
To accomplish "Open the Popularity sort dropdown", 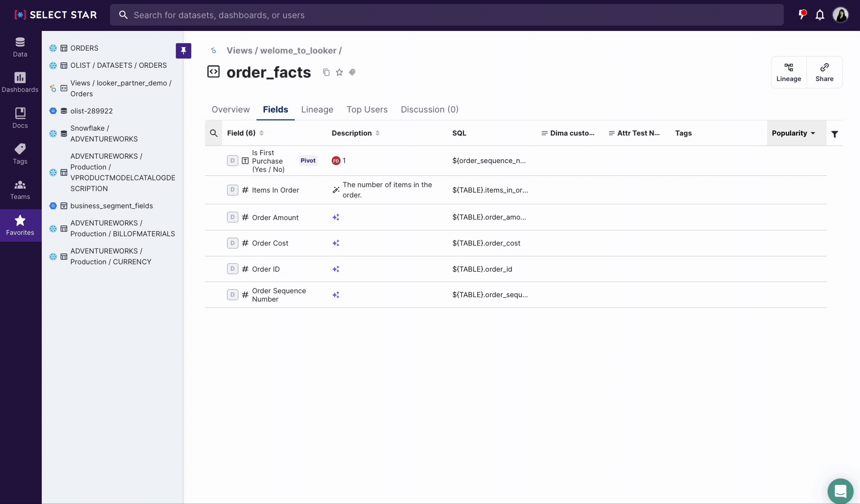I will click(x=793, y=133).
